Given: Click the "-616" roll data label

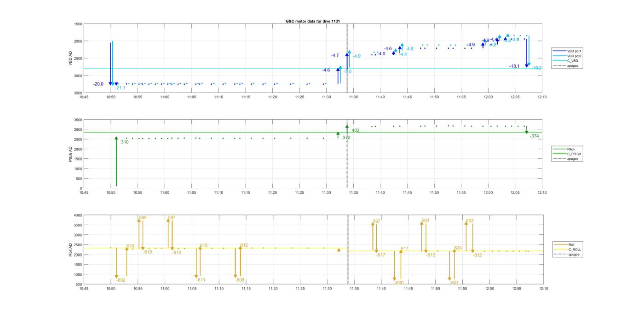Looking at the screenshot, I should click(177, 253).
